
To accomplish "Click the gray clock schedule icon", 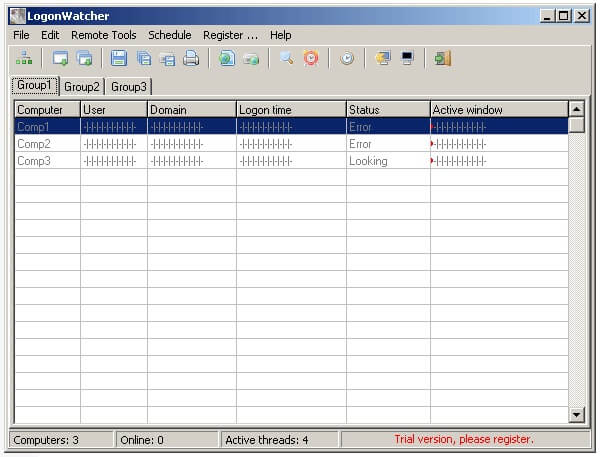I will (x=346, y=59).
